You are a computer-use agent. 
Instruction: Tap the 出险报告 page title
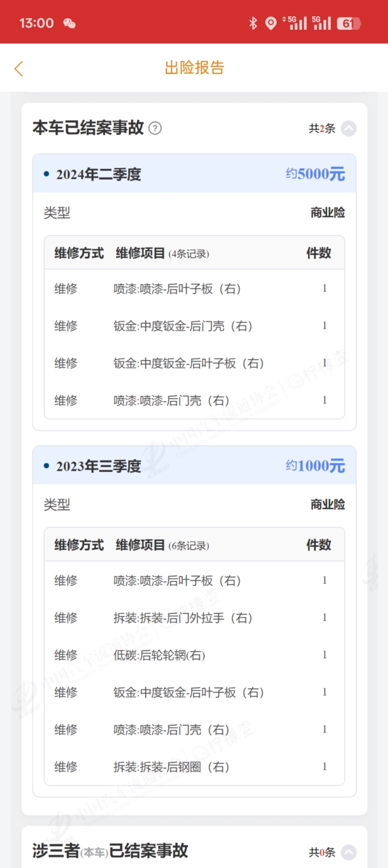pyautogui.click(x=194, y=68)
